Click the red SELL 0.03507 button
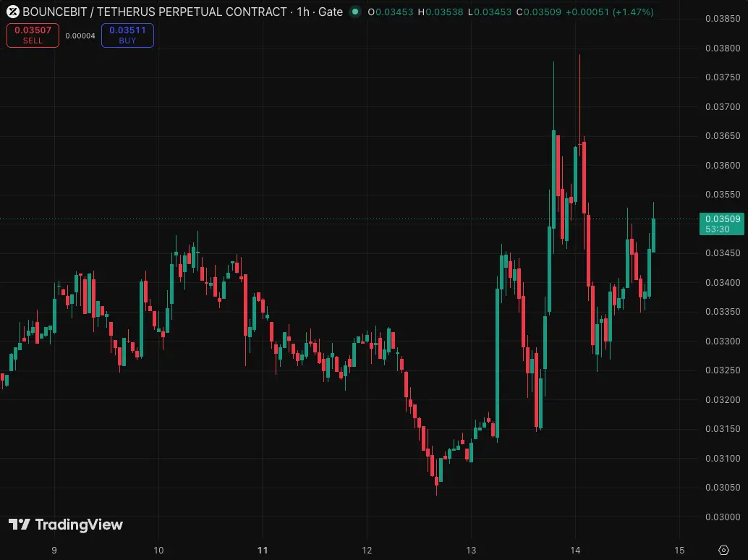748x560 pixels. coord(33,35)
